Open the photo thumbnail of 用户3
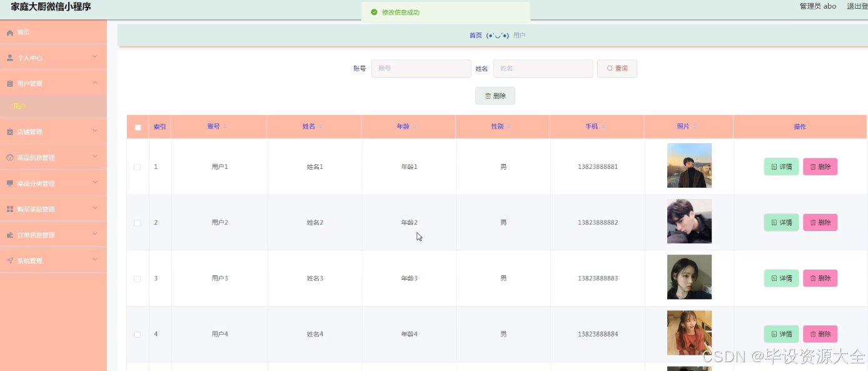The image size is (868, 371). (x=689, y=277)
